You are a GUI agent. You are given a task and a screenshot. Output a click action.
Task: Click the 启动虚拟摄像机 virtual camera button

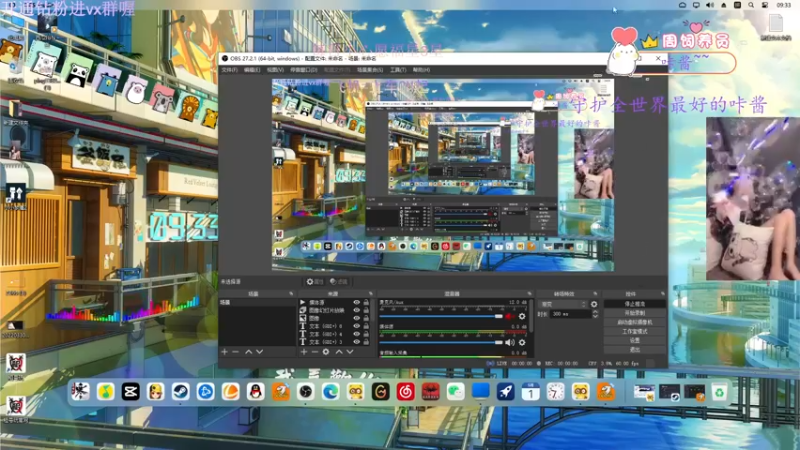635,322
